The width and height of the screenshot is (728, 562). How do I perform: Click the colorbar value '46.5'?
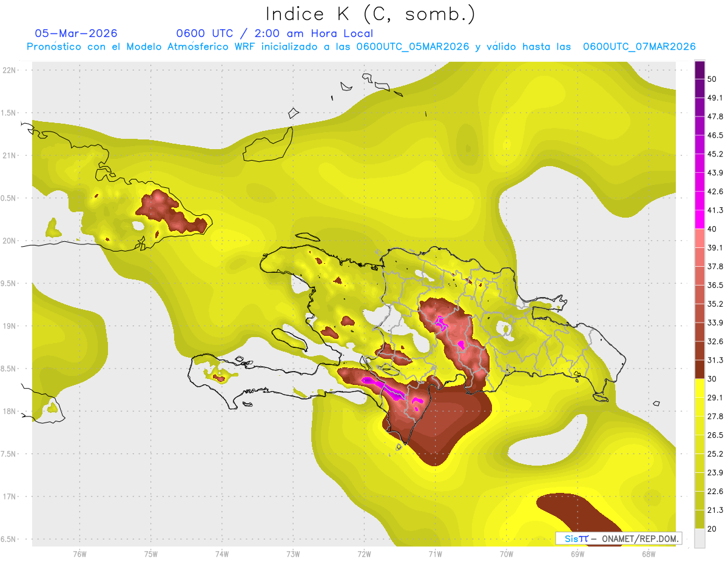pyautogui.click(x=715, y=135)
